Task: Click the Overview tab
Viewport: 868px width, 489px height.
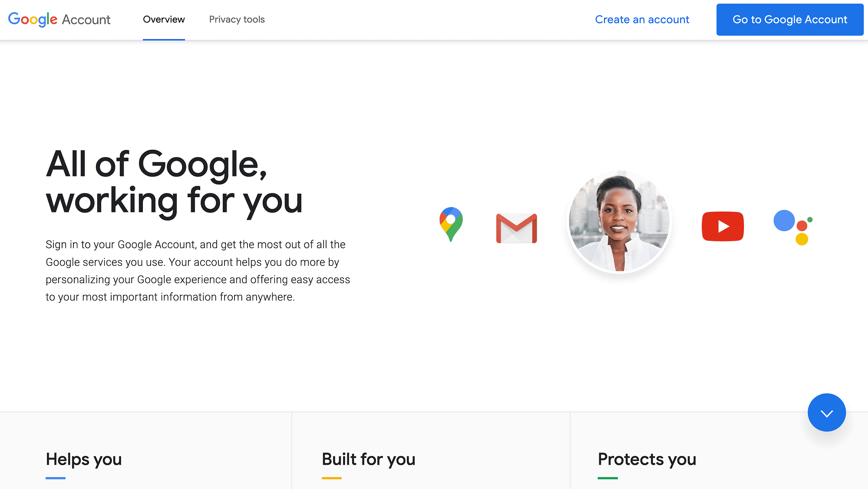Action: coord(163,19)
